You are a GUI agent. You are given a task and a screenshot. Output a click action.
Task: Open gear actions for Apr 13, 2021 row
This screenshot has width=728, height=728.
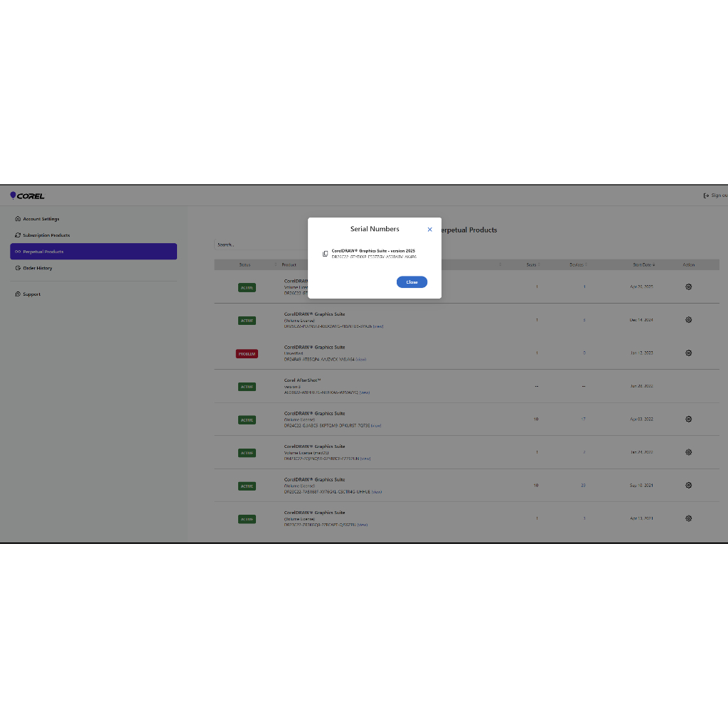688,518
